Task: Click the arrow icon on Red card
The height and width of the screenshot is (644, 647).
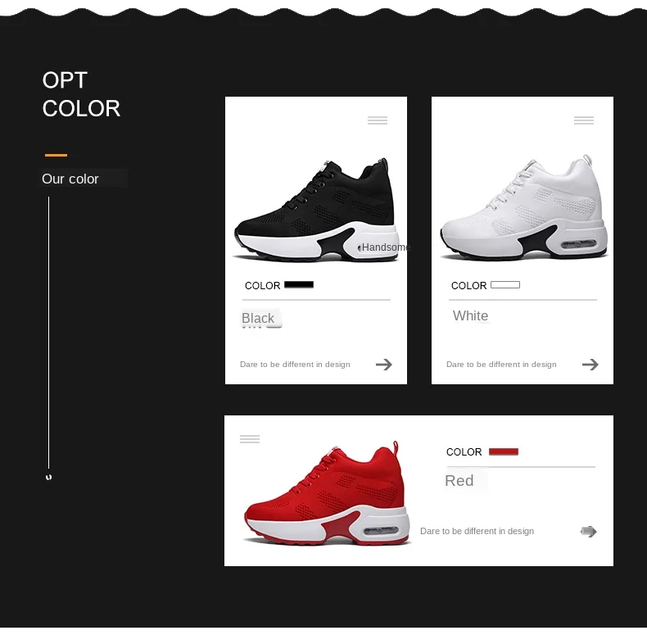Action: 588,531
